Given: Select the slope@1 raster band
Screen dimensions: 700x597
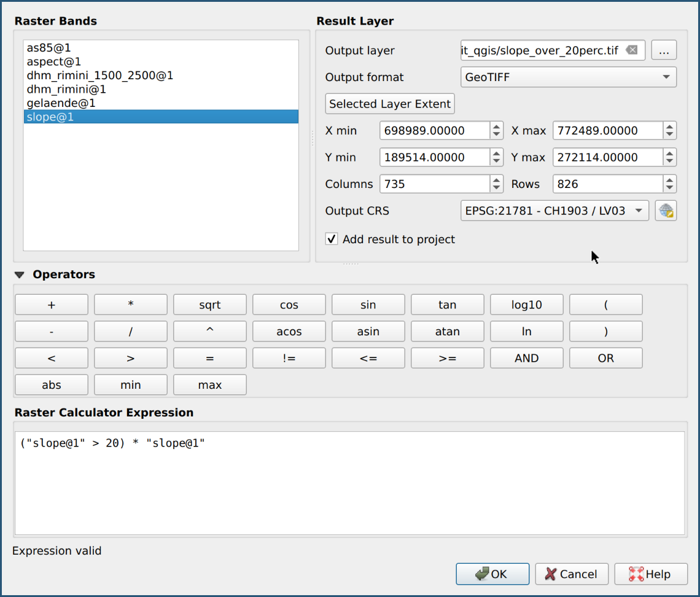Looking at the screenshot, I should [x=50, y=117].
